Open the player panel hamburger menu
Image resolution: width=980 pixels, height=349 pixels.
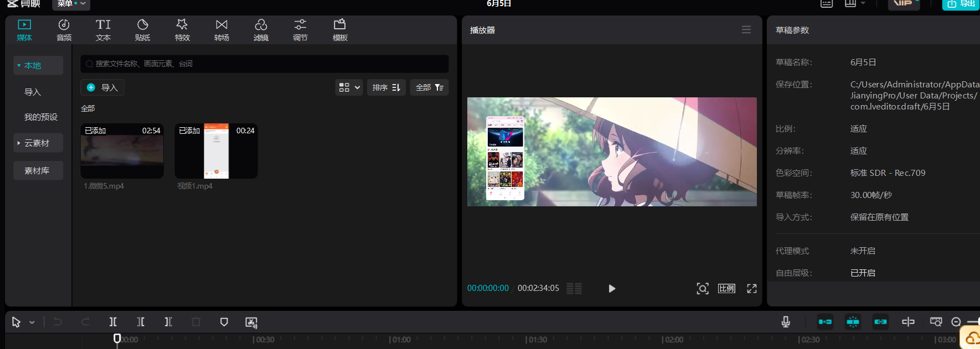click(746, 30)
